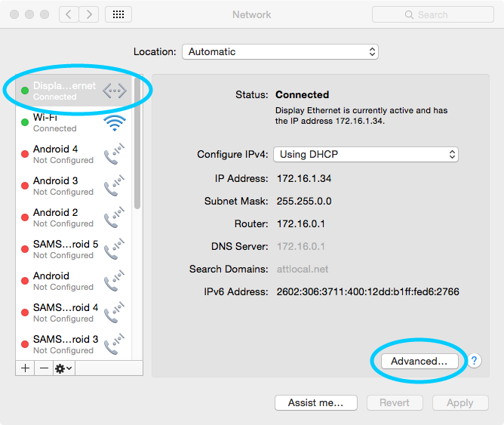Screen dimensions: 504x425
Task: Open the Location dropdown
Action: point(280,52)
